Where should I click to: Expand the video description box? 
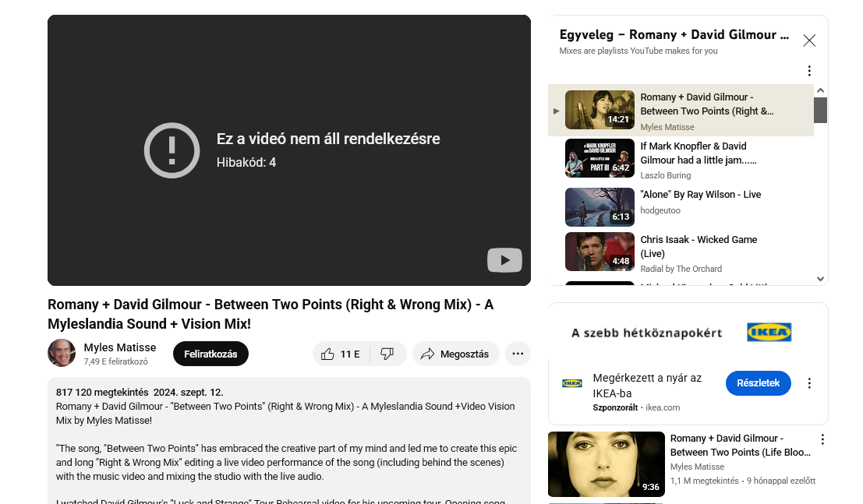click(289, 440)
